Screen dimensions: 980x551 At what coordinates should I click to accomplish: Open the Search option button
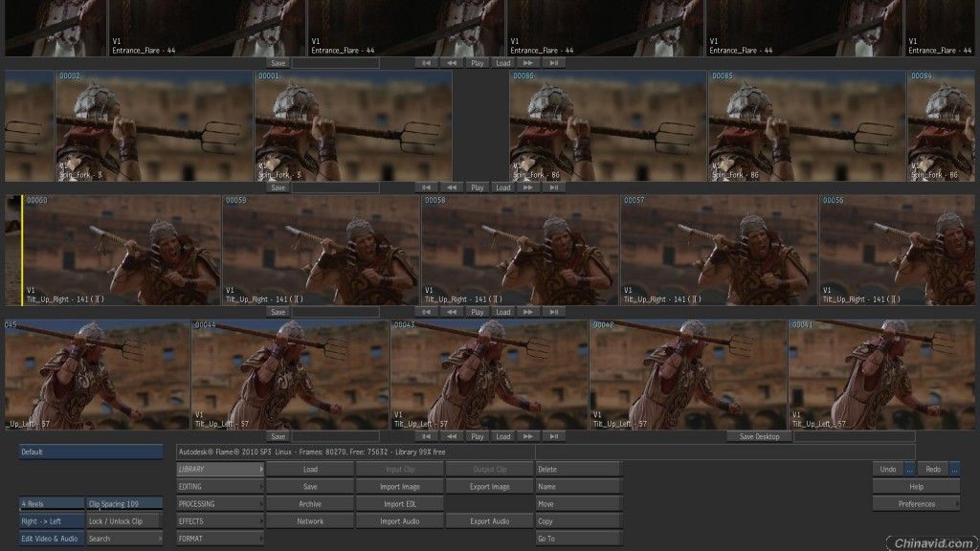124,539
